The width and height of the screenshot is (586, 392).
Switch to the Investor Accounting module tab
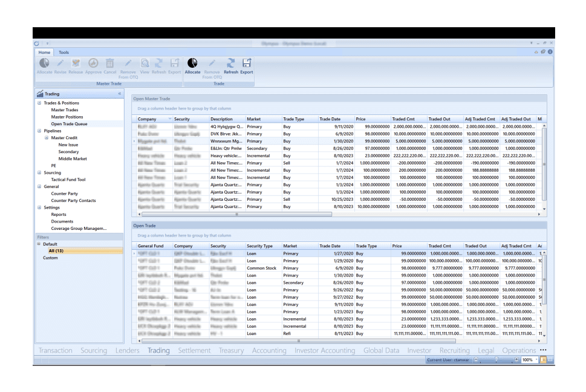pyautogui.click(x=325, y=350)
